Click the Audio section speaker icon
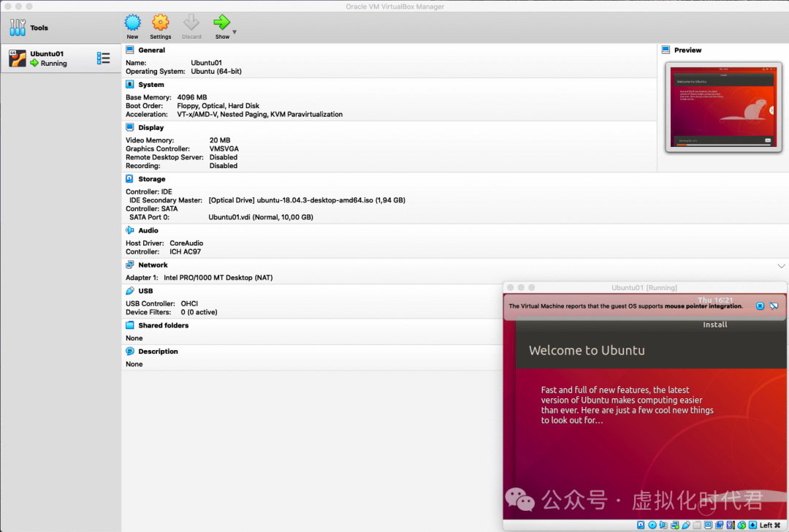789x532 pixels. (130, 230)
